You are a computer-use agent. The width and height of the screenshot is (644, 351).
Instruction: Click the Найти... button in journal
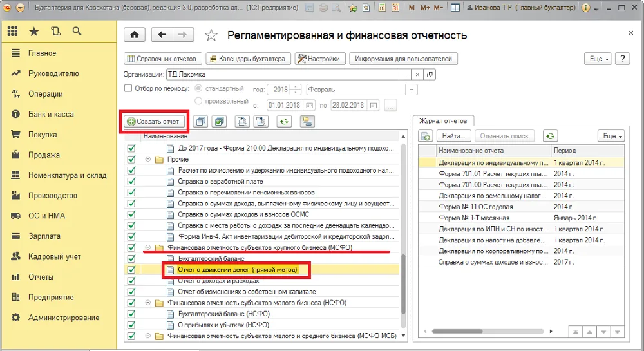[454, 136]
